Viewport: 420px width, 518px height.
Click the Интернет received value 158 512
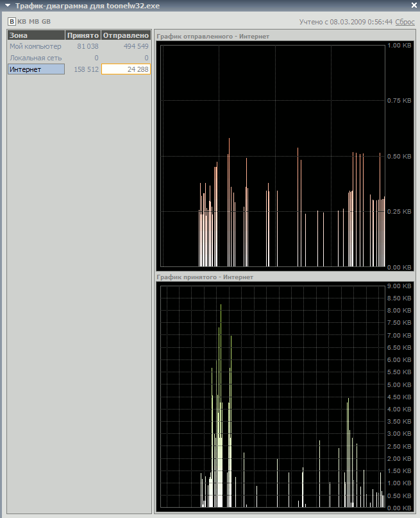pyautogui.click(x=83, y=69)
